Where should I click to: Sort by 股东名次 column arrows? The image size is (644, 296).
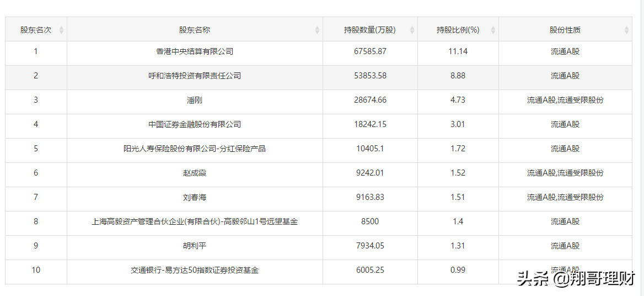click(61, 30)
